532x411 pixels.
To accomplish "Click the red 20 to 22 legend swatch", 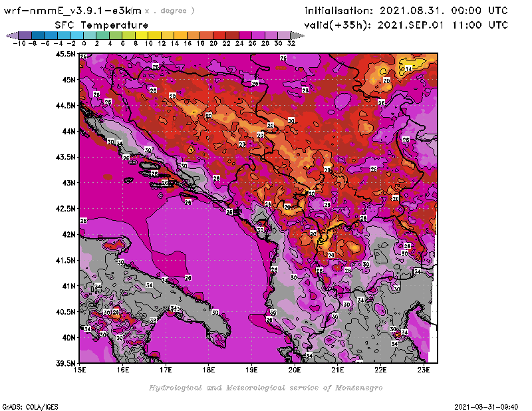I will coord(219,36).
